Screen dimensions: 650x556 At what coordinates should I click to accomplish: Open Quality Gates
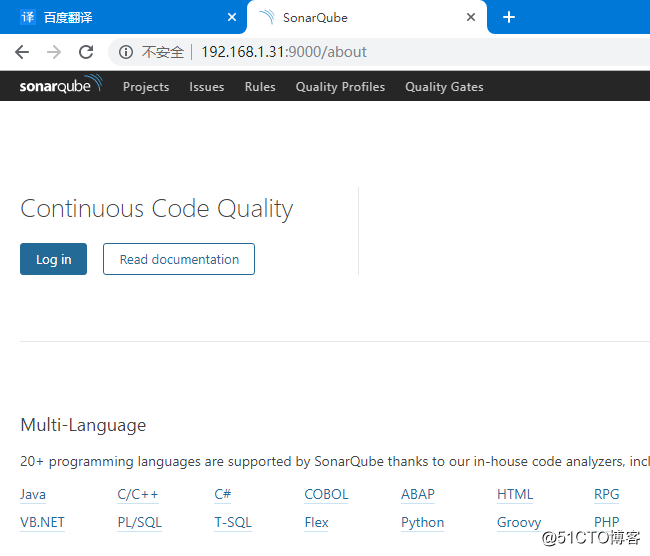click(444, 87)
